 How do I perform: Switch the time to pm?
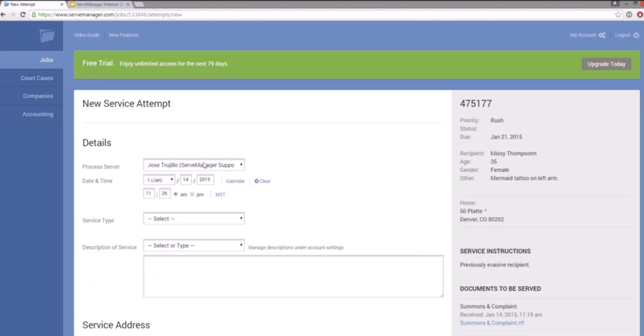tap(192, 194)
